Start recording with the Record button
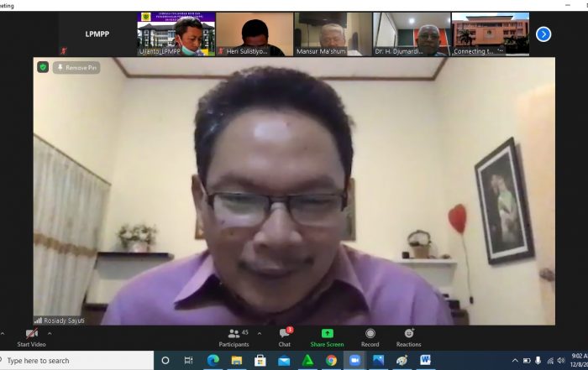 tap(370, 338)
